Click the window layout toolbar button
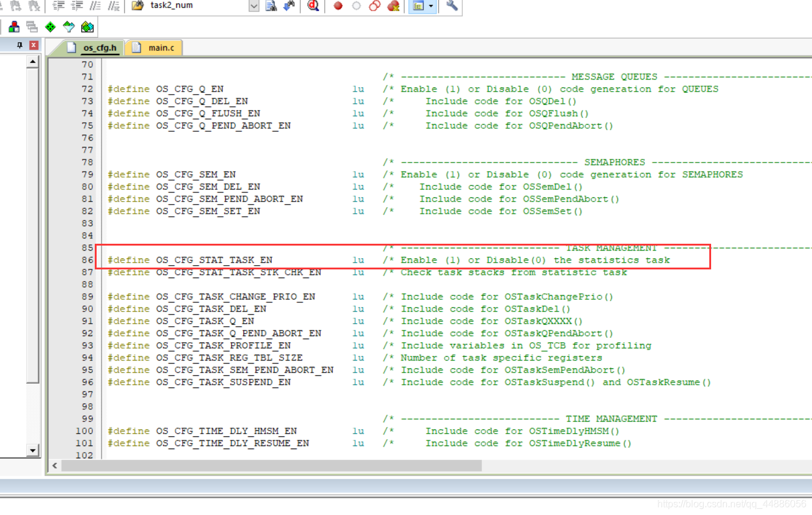Screen dimensions: 812x515 coord(418,6)
